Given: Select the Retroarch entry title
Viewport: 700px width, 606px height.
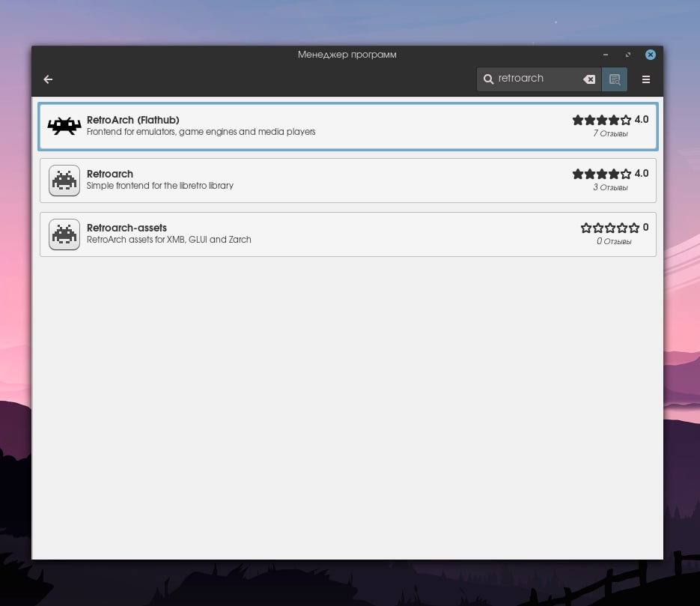Looking at the screenshot, I should (110, 174).
